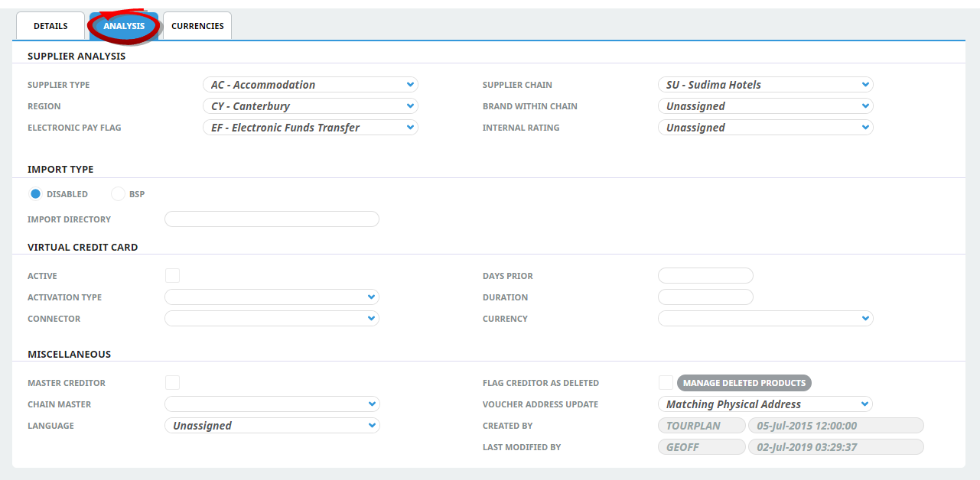Open the Internal Rating dropdown

(x=765, y=128)
